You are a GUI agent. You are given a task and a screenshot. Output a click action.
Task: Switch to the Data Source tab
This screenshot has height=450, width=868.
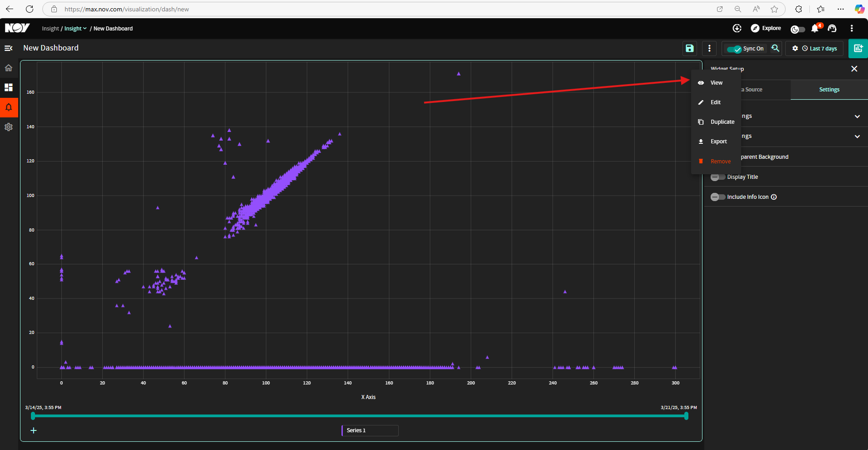(752, 90)
